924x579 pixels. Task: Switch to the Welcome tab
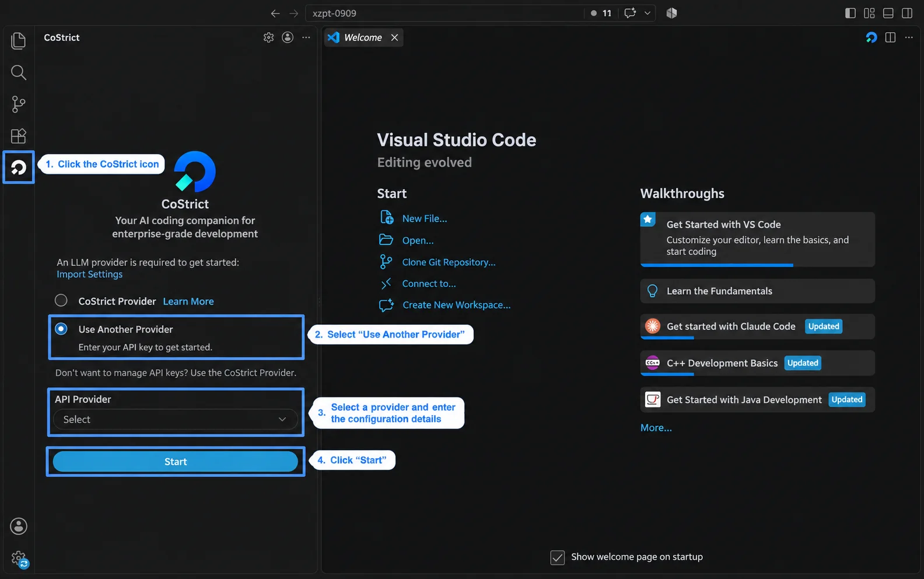tap(363, 37)
